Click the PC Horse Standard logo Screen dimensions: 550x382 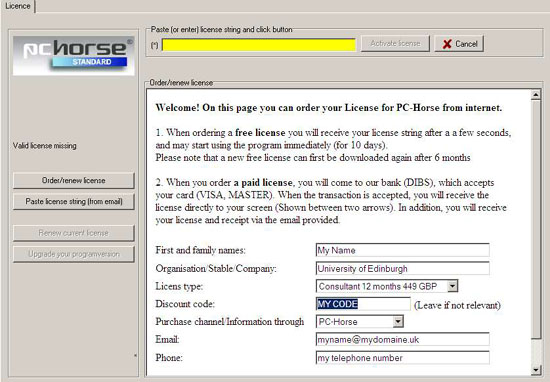click(74, 55)
